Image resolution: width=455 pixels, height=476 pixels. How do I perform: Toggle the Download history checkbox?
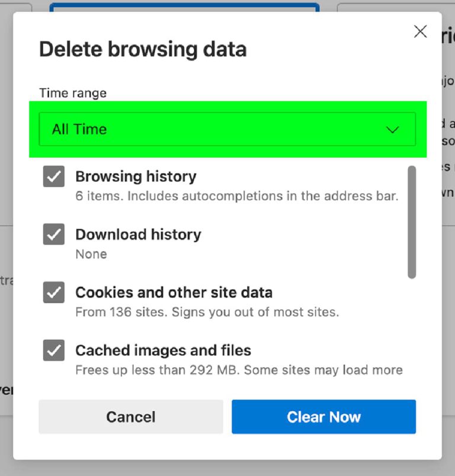tap(54, 235)
